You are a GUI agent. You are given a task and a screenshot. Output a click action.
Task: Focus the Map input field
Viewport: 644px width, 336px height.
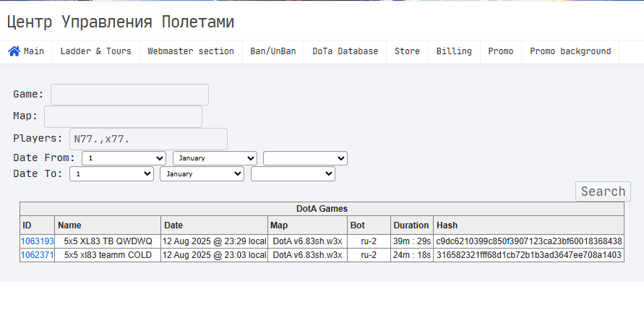pos(123,116)
